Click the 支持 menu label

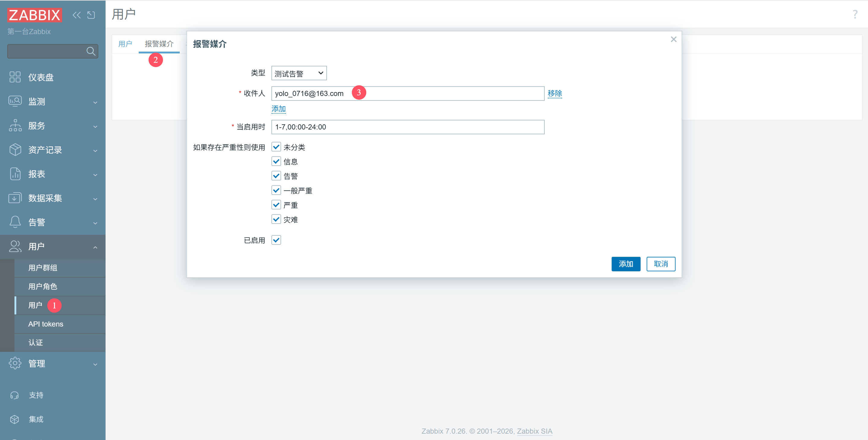36,395
